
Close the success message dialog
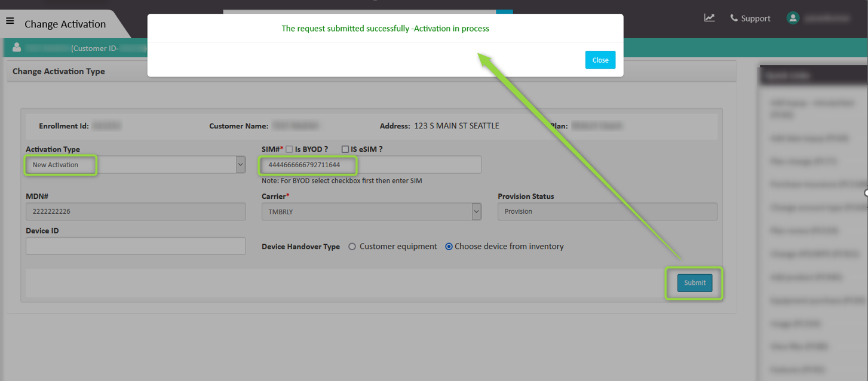(x=600, y=60)
